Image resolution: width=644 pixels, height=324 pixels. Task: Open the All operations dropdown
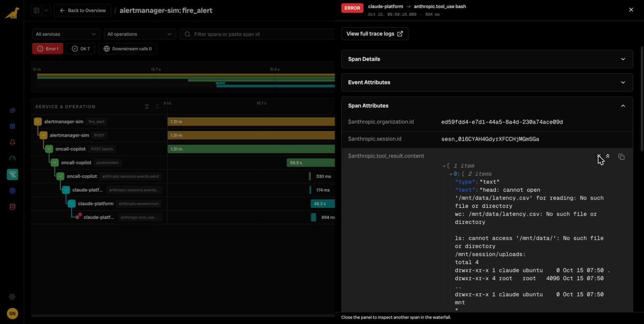[140, 34]
